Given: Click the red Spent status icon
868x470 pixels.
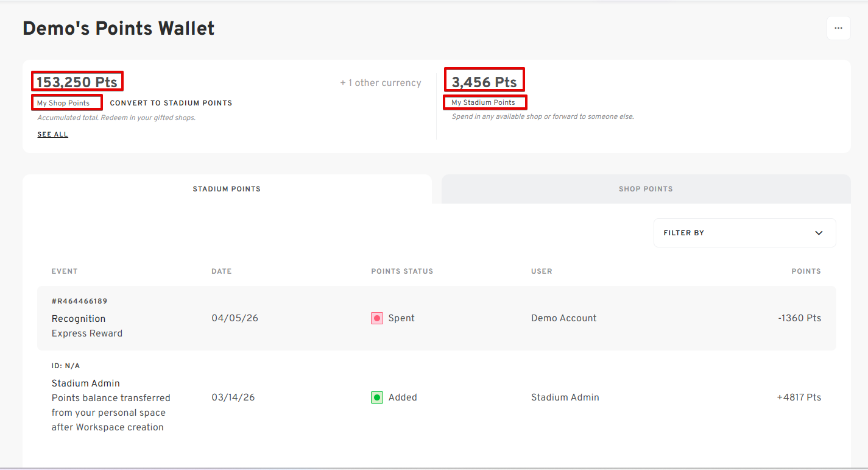Looking at the screenshot, I should coord(377,318).
